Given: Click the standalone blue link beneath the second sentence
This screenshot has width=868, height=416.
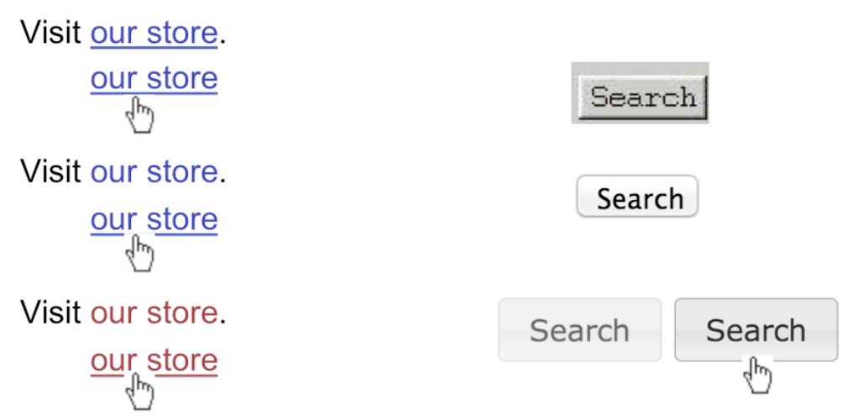Looking at the screenshot, I should [154, 219].
